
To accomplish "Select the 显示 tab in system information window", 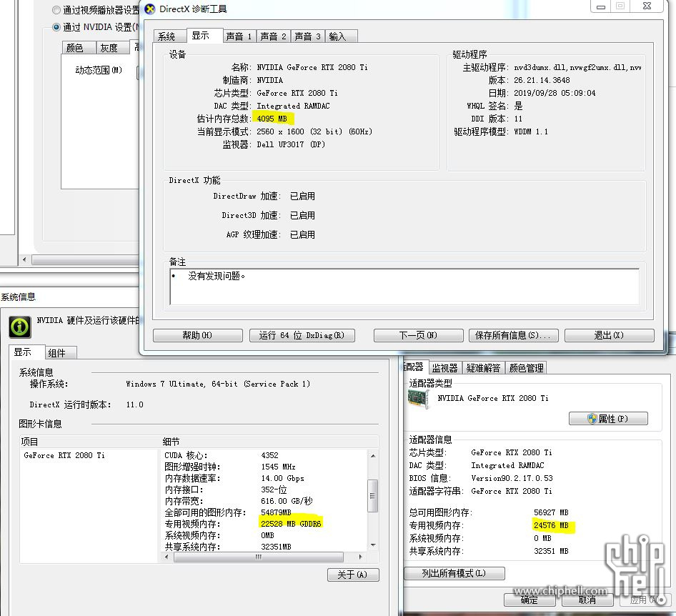I will click(x=26, y=352).
